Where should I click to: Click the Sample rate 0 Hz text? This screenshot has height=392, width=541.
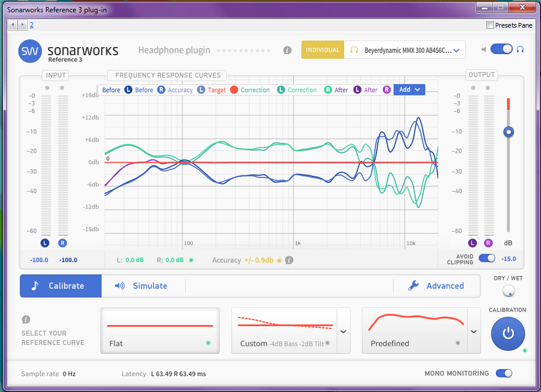click(48, 374)
